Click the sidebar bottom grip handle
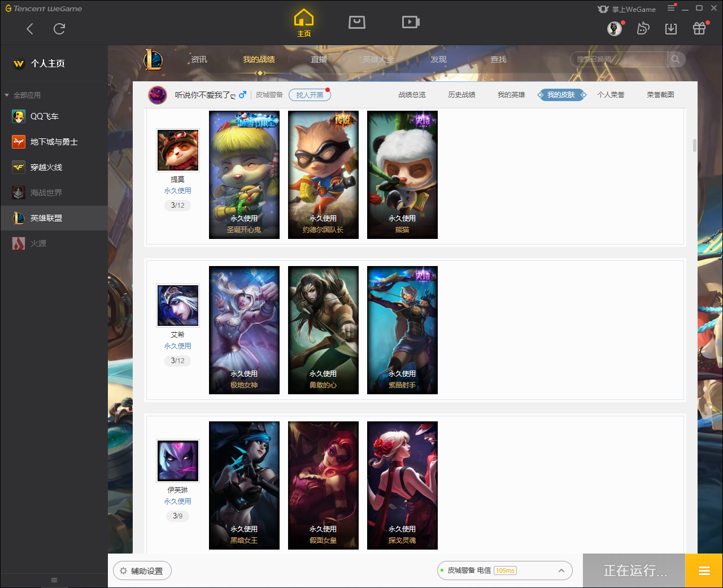723x588 pixels. [54, 580]
